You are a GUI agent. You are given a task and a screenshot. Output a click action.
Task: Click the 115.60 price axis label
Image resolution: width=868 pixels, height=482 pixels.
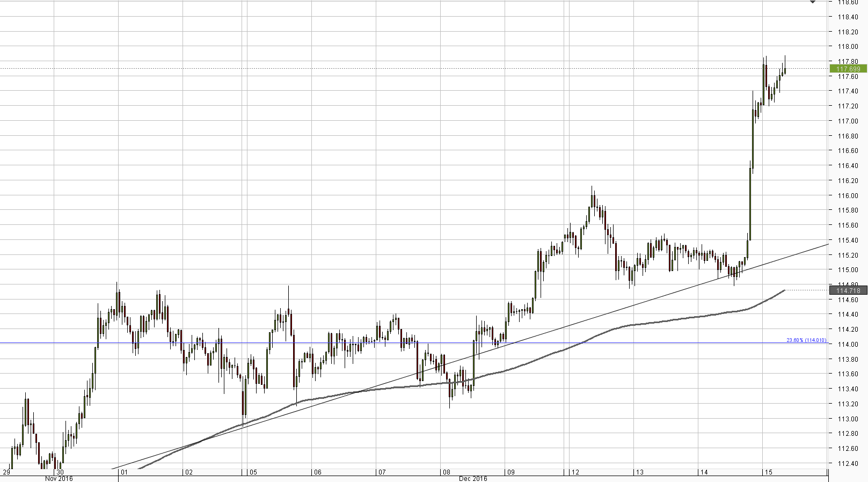coord(848,225)
